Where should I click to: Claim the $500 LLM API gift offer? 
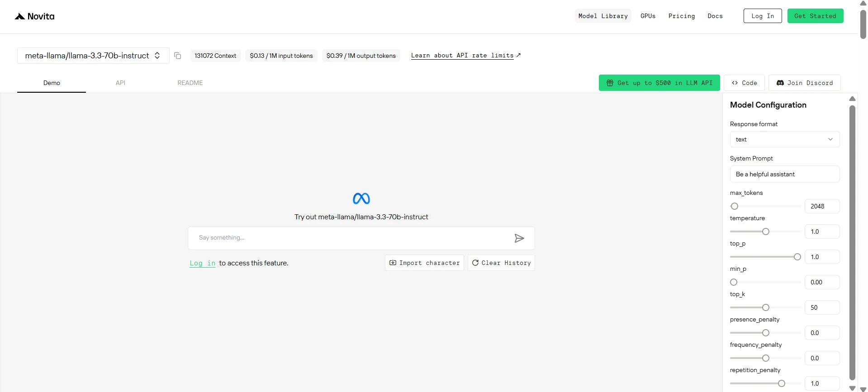659,83
